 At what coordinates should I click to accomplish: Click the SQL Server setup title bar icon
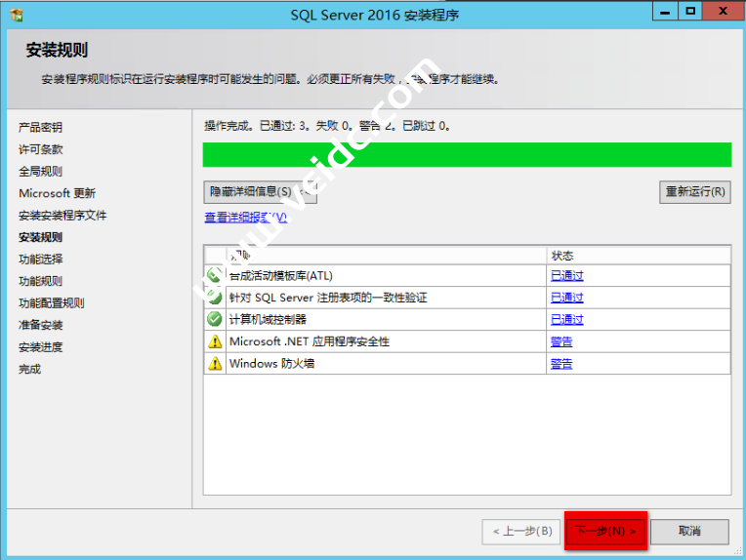17,15
